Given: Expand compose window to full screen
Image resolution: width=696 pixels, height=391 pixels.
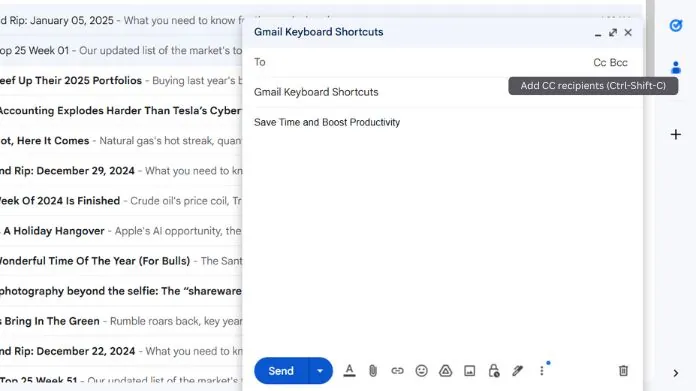Looking at the screenshot, I should [x=613, y=32].
